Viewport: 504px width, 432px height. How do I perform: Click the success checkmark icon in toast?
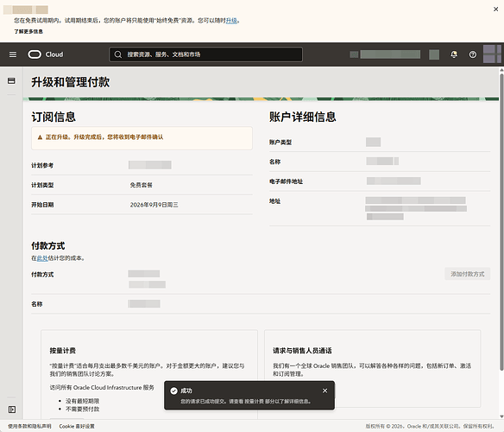click(173, 391)
